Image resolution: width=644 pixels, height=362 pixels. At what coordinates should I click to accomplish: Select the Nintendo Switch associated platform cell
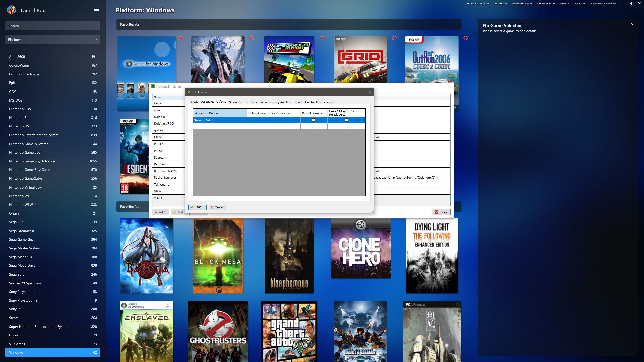pyautogui.click(x=220, y=120)
